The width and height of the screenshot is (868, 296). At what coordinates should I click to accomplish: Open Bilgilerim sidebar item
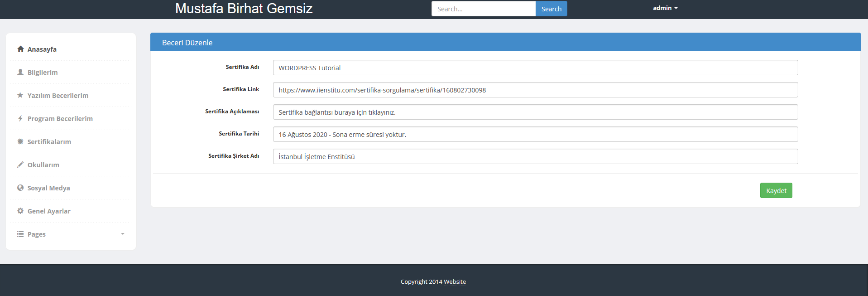[43, 73]
